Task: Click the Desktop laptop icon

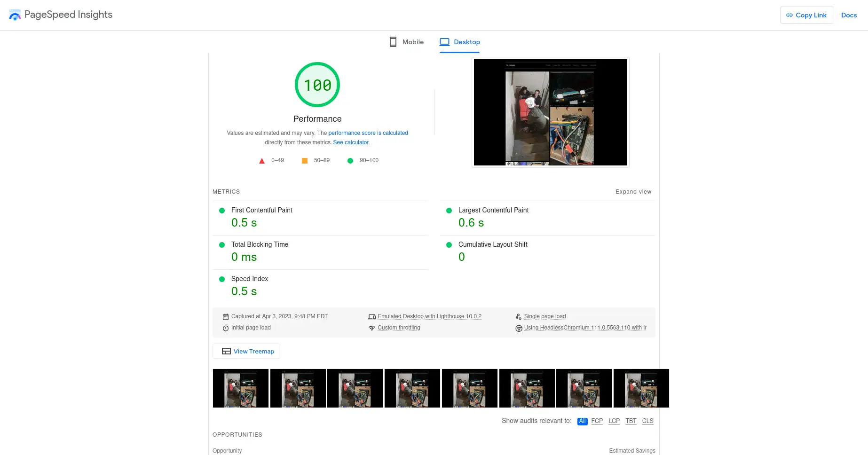Action: click(445, 42)
